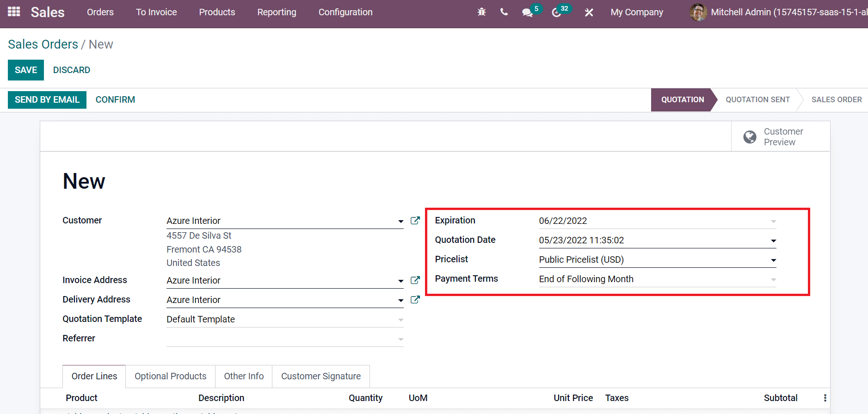Click the tools wrench icon in navbar
Viewport: 868px width, 414px height.
pos(589,12)
